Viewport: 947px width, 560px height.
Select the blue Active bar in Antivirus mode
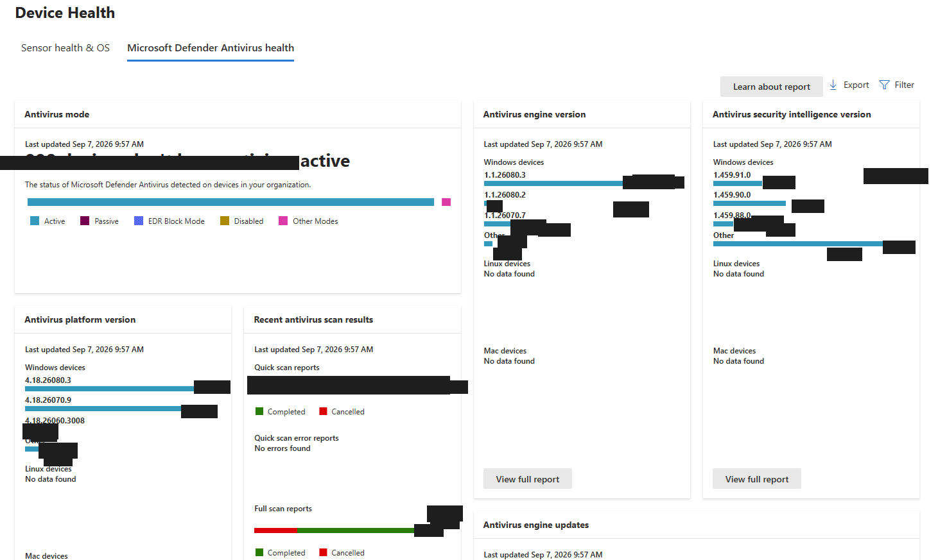click(230, 202)
